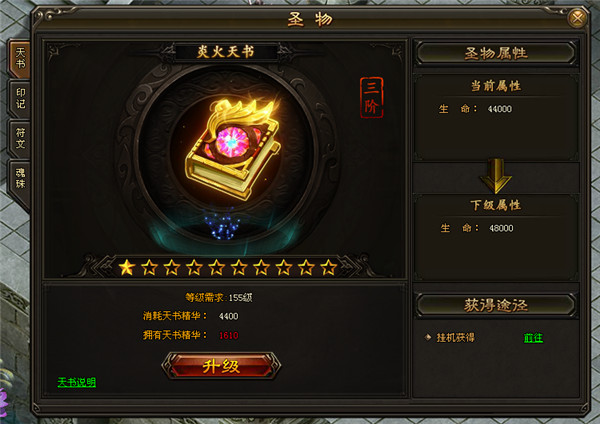Click the last star in the row
Screen dimensions: 600x424
coord(328,267)
